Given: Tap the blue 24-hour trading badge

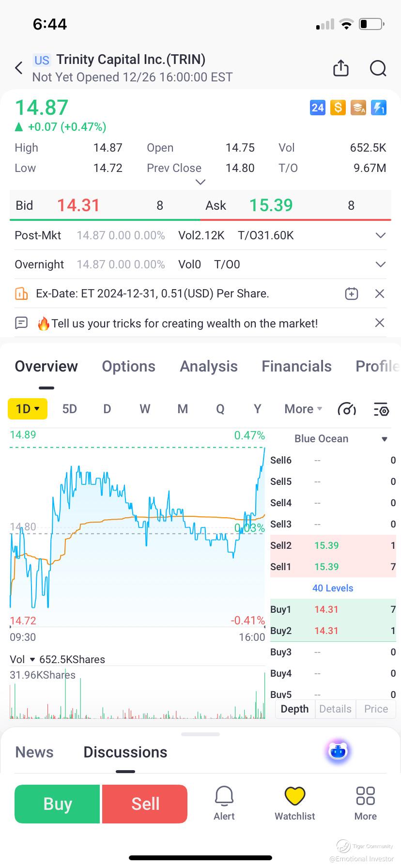Looking at the screenshot, I should tap(317, 108).
